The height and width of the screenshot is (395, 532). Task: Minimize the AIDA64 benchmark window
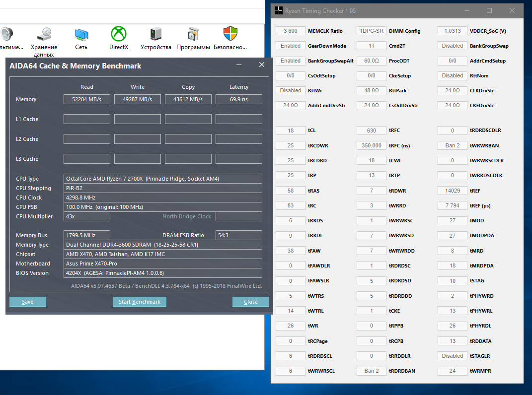(x=239, y=65)
